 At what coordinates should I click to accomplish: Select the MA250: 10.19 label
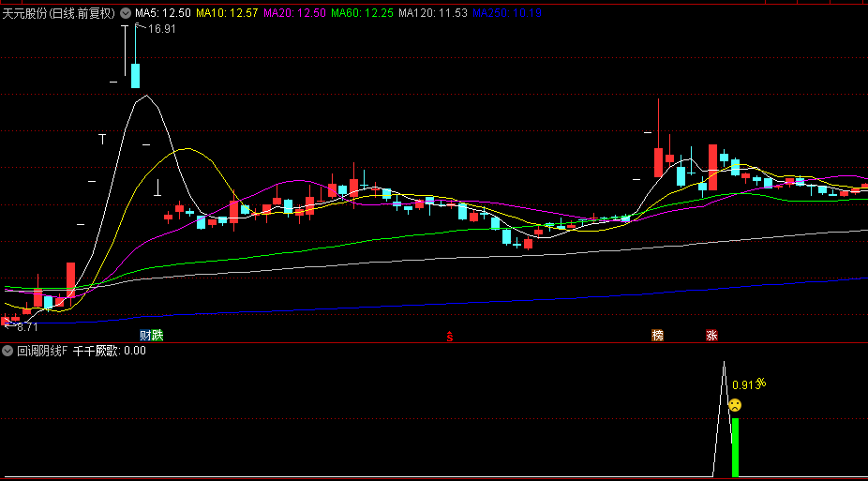pyautogui.click(x=507, y=13)
